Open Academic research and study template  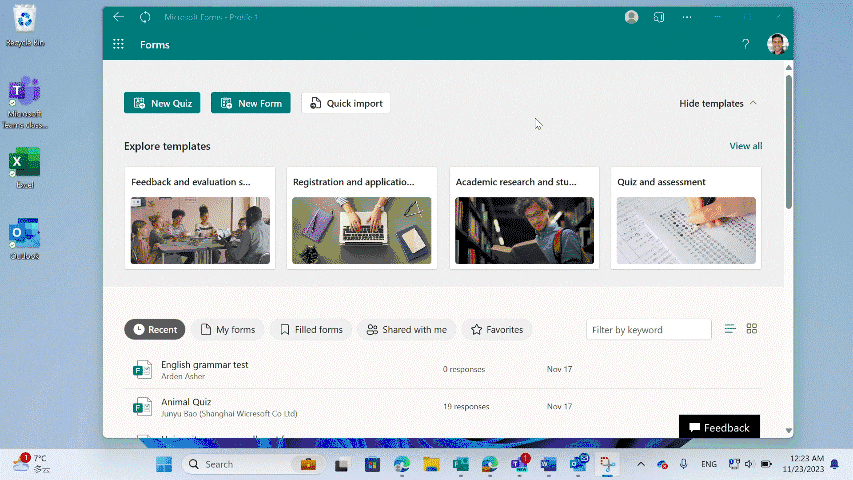[x=524, y=218]
